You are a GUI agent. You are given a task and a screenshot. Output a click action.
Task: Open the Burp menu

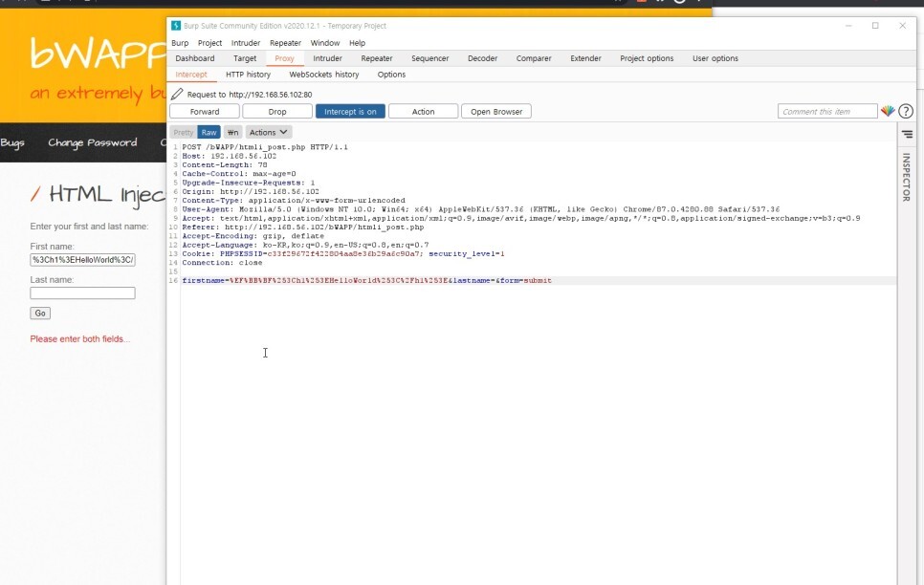(180, 43)
